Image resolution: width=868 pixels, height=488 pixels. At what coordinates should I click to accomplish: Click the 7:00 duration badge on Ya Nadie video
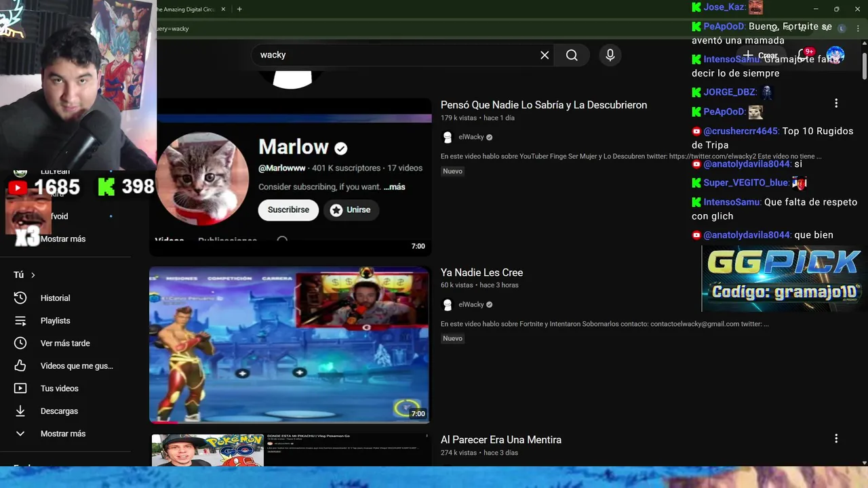pyautogui.click(x=418, y=413)
